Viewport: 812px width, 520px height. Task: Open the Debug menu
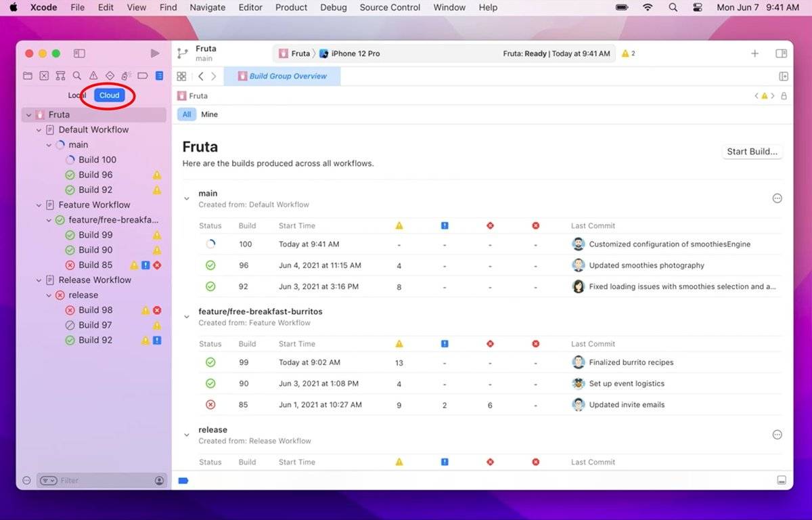tap(334, 7)
